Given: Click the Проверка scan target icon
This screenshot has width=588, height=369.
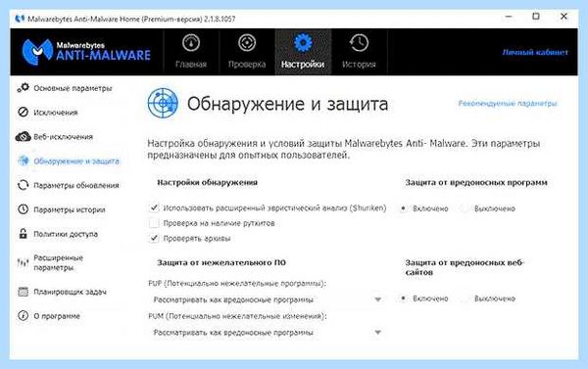Looking at the screenshot, I should (x=247, y=43).
